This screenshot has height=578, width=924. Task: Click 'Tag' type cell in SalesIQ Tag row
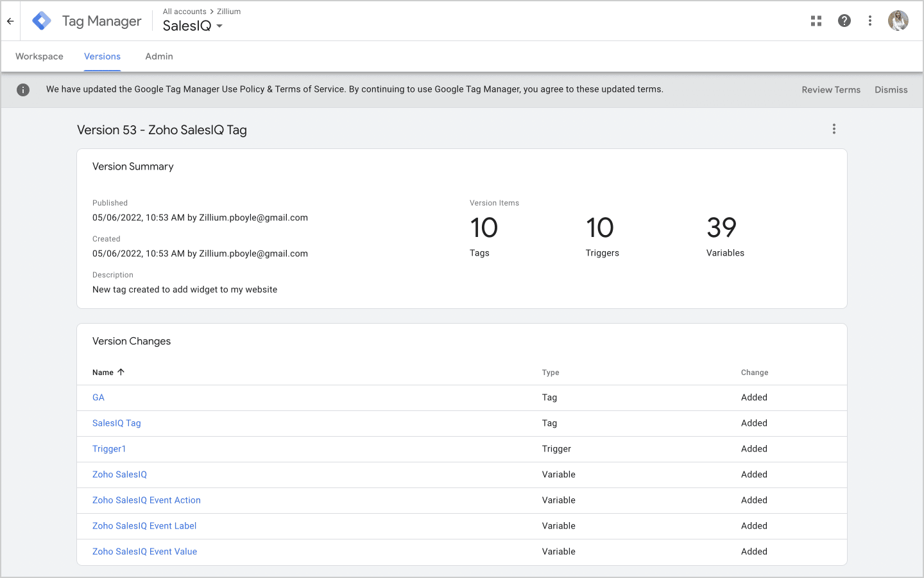pos(549,423)
